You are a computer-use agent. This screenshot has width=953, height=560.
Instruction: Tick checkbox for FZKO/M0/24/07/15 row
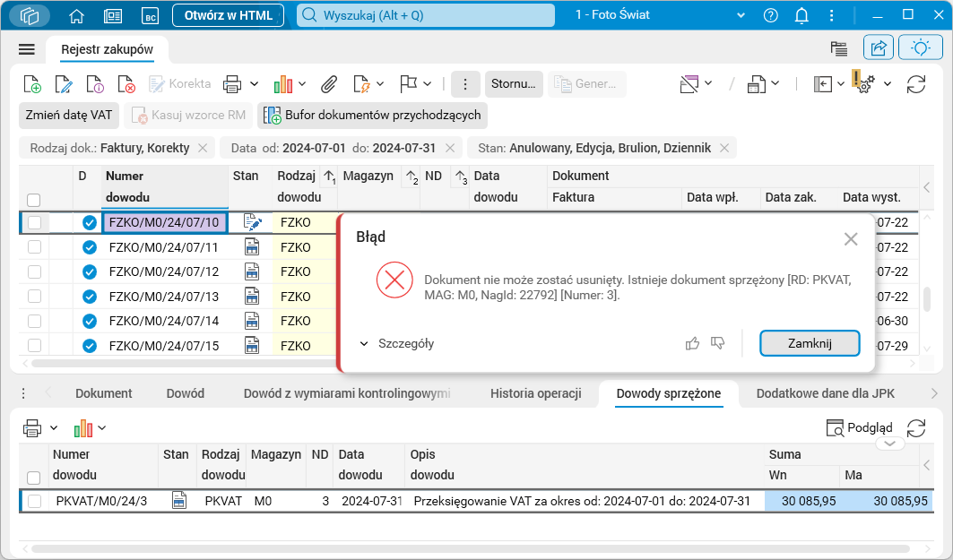tap(35, 346)
